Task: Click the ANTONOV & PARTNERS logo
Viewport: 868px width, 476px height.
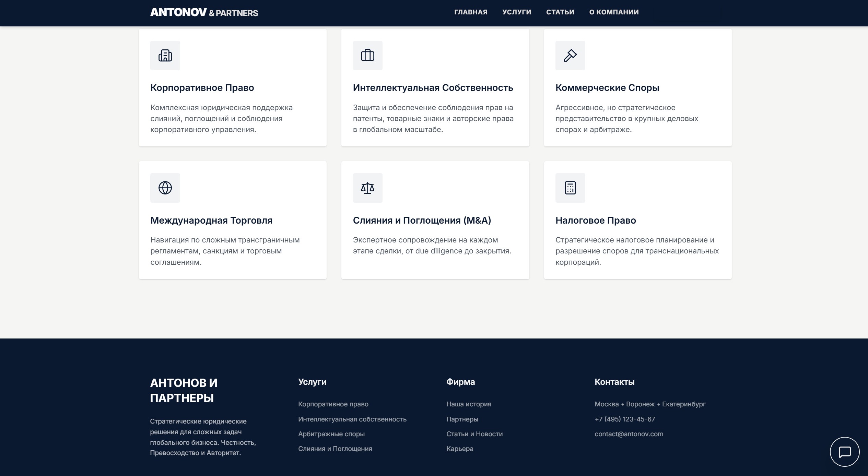Action: click(204, 13)
